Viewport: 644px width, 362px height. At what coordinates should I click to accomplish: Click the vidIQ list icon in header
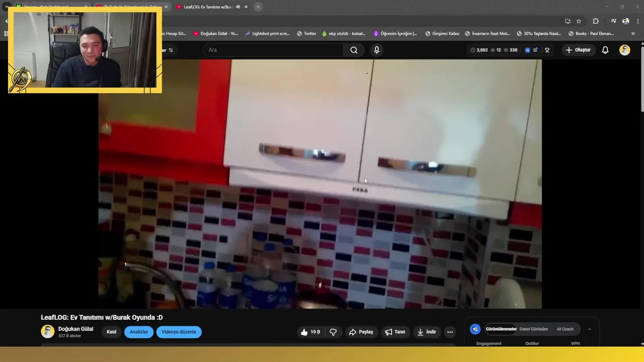tap(535, 50)
